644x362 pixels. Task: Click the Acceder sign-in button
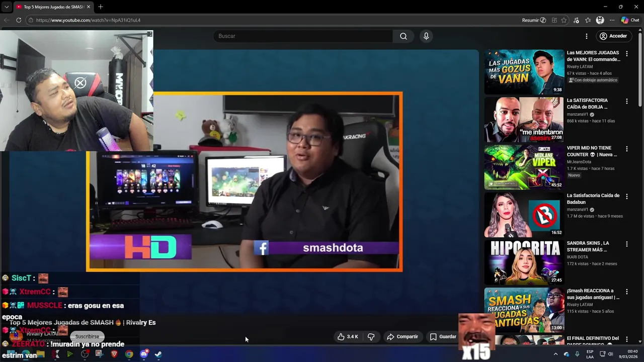click(x=613, y=36)
